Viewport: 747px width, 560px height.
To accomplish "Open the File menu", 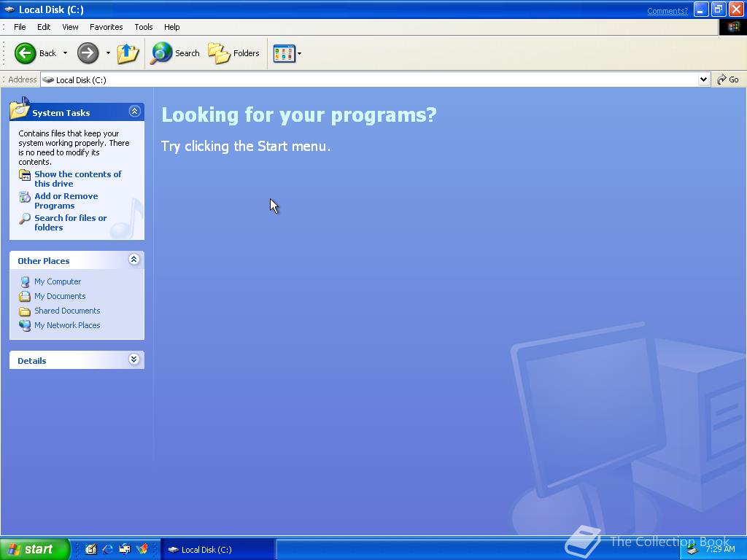I will 20,27.
